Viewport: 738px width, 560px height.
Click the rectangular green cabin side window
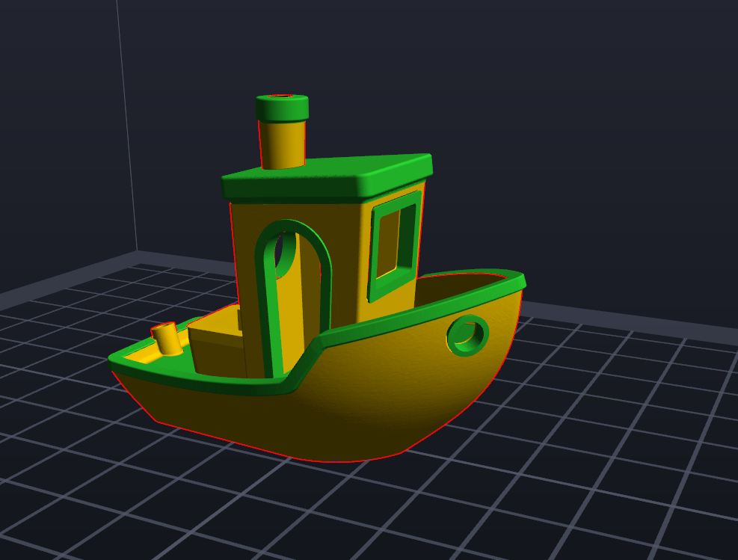tap(394, 246)
